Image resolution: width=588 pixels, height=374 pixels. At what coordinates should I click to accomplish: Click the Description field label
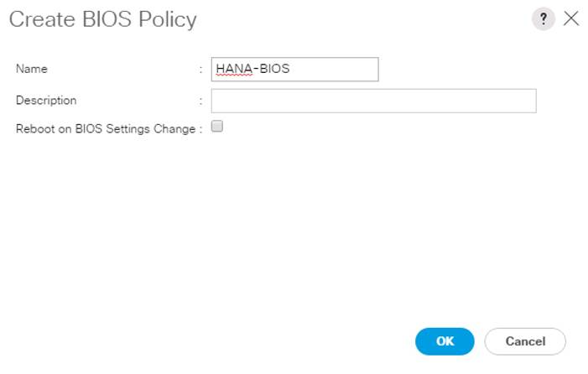pos(46,101)
